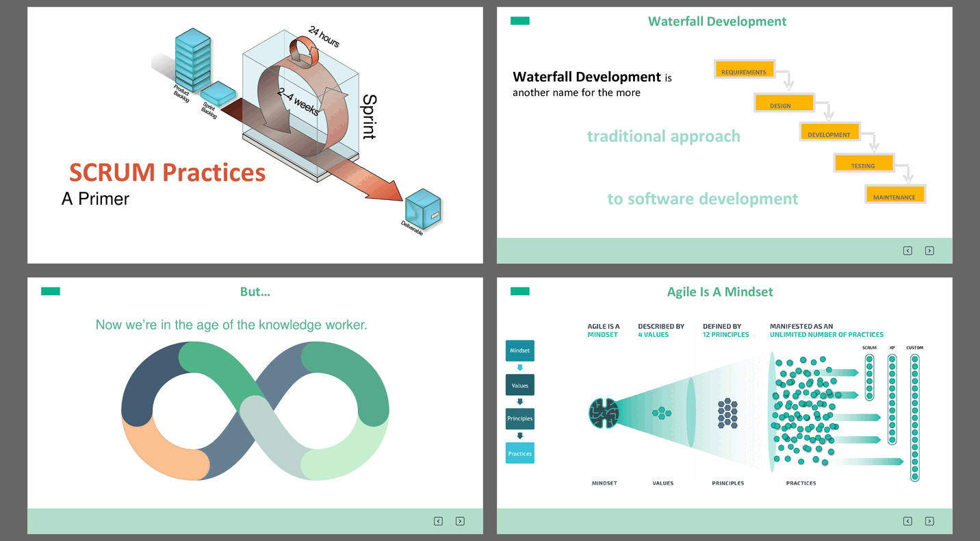The image size is (980, 541).
Task: Select the traditional approach text
Action: coord(664,136)
